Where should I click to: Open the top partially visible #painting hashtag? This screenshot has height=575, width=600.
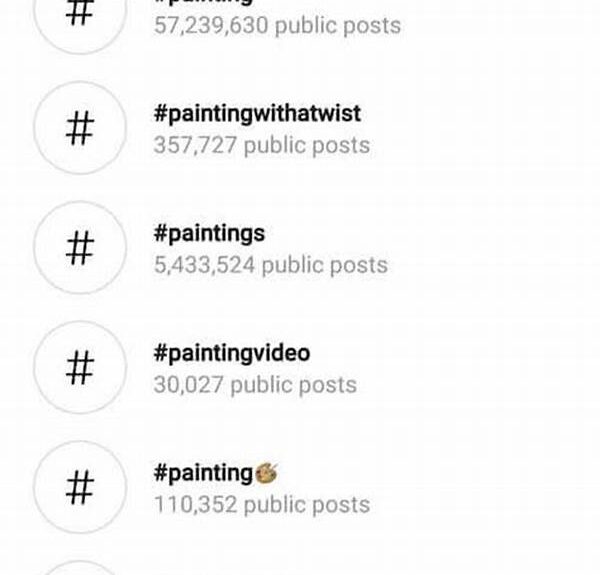(203, 2)
